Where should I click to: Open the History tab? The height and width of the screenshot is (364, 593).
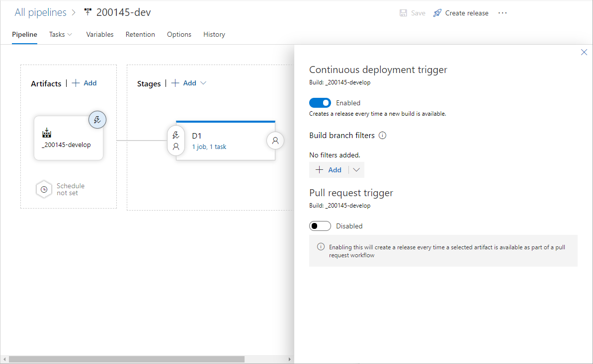(214, 34)
